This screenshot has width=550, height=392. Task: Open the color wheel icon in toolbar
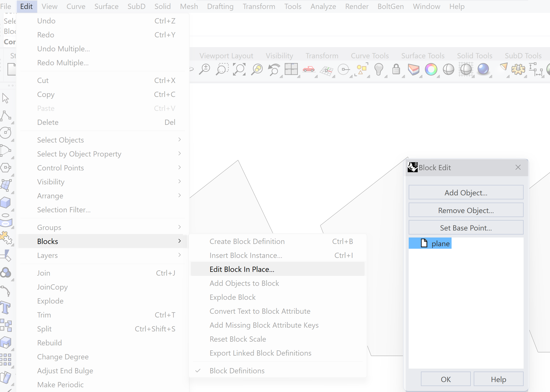point(431,69)
